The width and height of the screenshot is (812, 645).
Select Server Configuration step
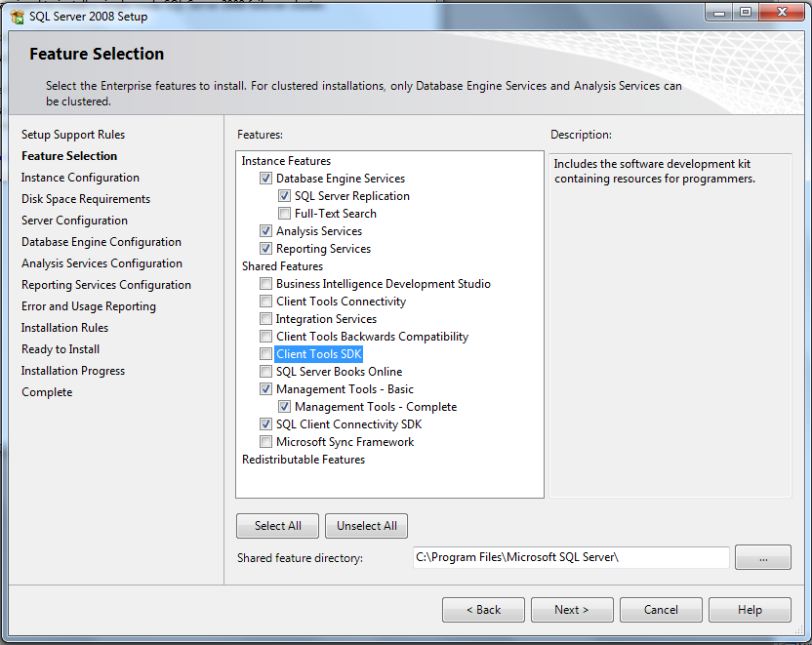74,221
